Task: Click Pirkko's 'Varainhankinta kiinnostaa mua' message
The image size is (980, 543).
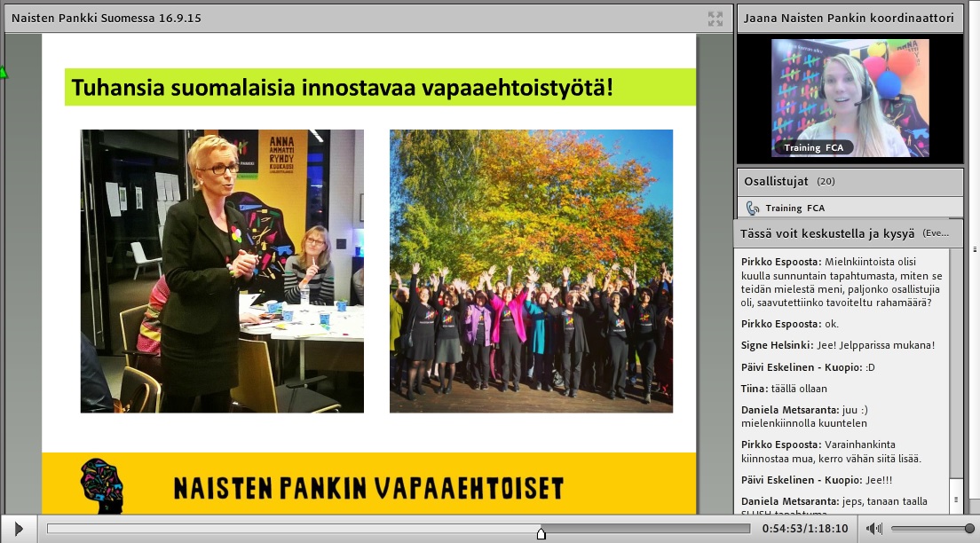Action: coord(831,452)
